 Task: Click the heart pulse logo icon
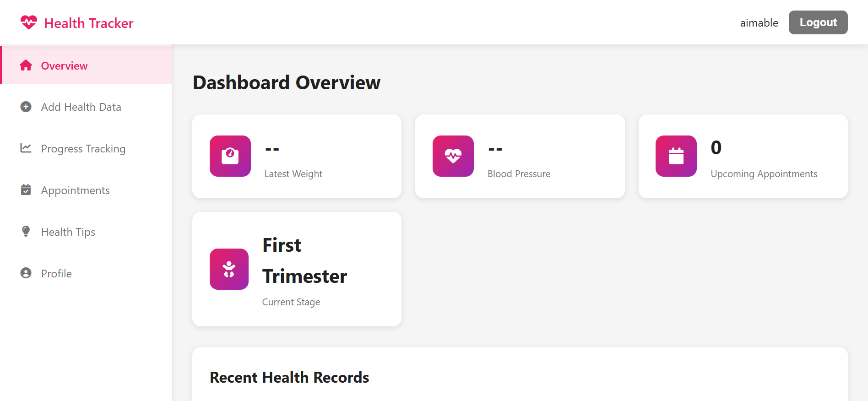28,22
